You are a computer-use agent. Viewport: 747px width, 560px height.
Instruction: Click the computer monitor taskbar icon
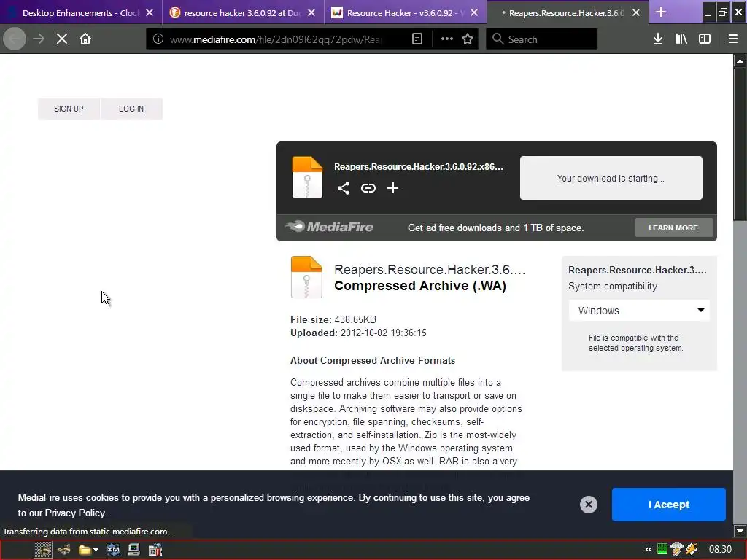pos(134,550)
